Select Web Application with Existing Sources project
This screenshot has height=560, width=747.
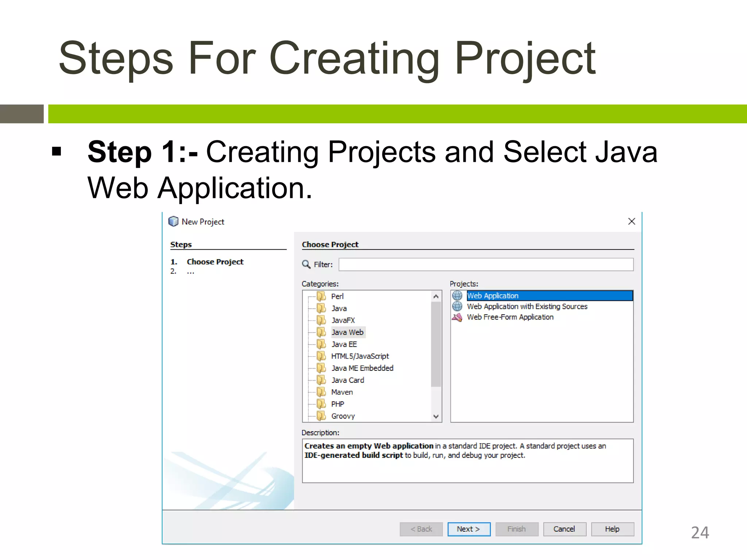(527, 307)
